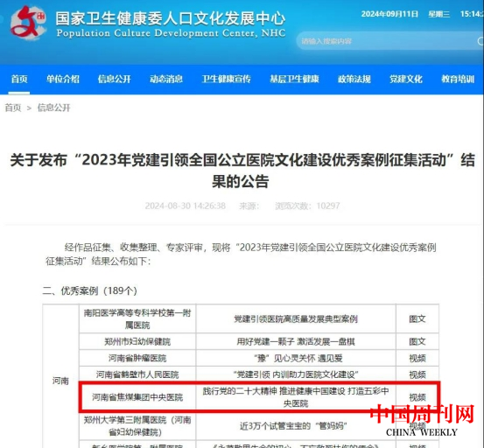
Task: Open the 信息公开 navigation menu
Action: pyautogui.click(x=115, y=79)
